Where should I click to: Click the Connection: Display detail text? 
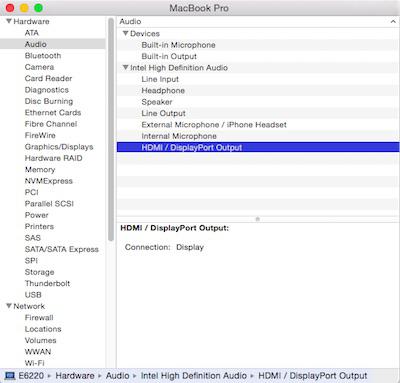164,247
